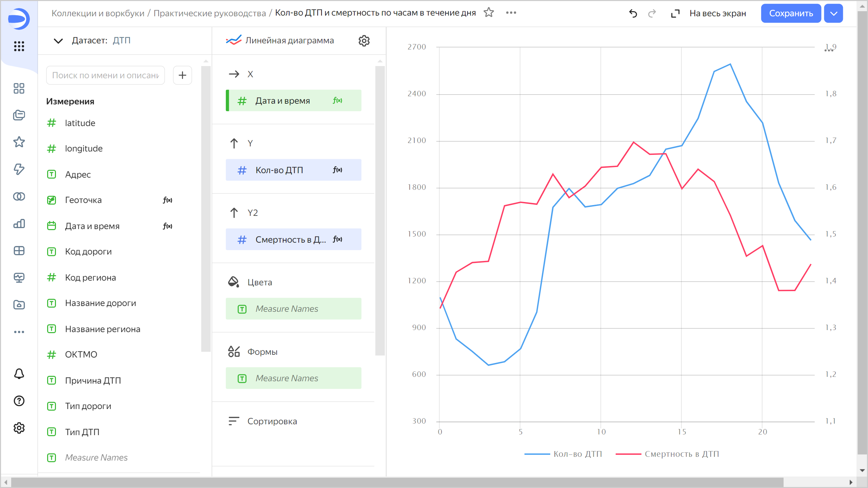Open chart settings gear icon
This screenshot has height=488, width=868.
tap(364, 41)
